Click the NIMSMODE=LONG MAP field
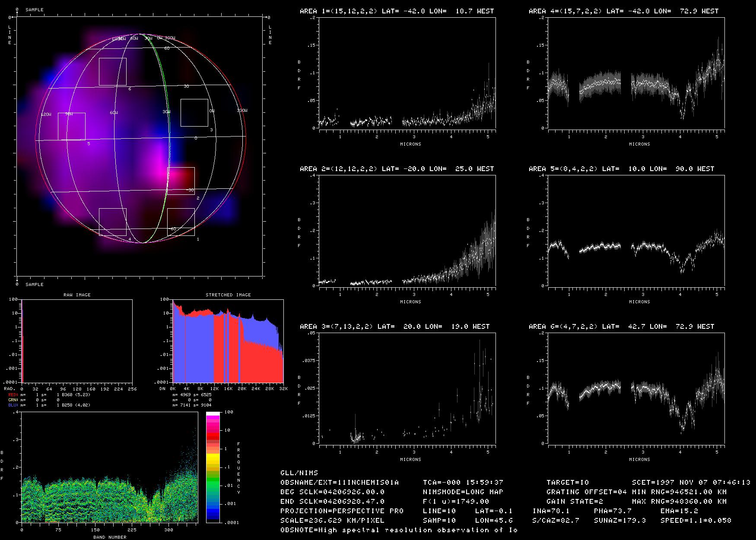The image size is (756, 540). pos(463,492)
